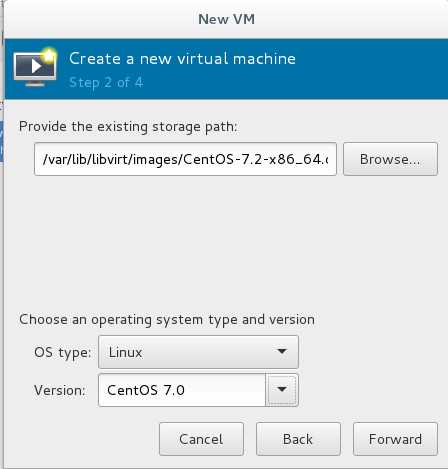Click the Provide the existing storage path label
The width and height of the screenshot is (448, 469).
point(128,127)
